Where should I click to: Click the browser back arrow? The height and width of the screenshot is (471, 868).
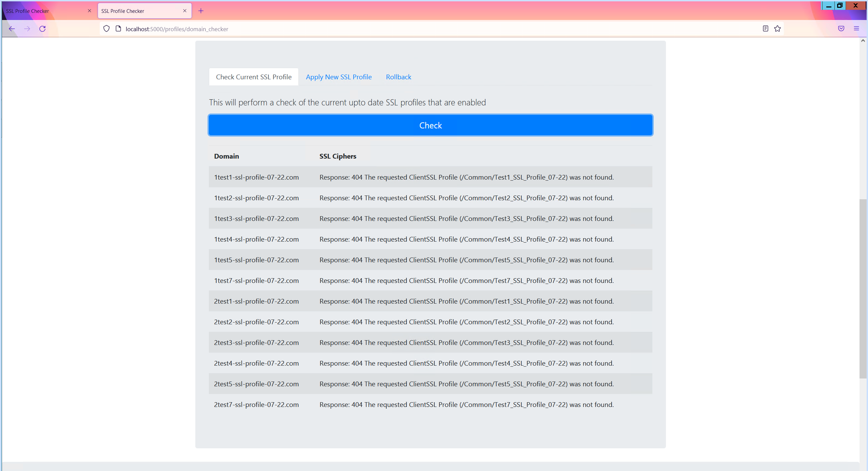coord(12,29)
